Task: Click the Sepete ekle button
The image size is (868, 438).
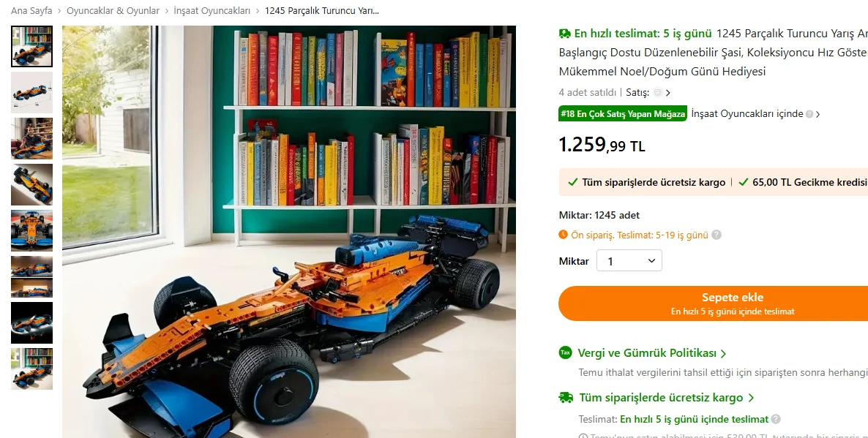Action: pos(713,303)
